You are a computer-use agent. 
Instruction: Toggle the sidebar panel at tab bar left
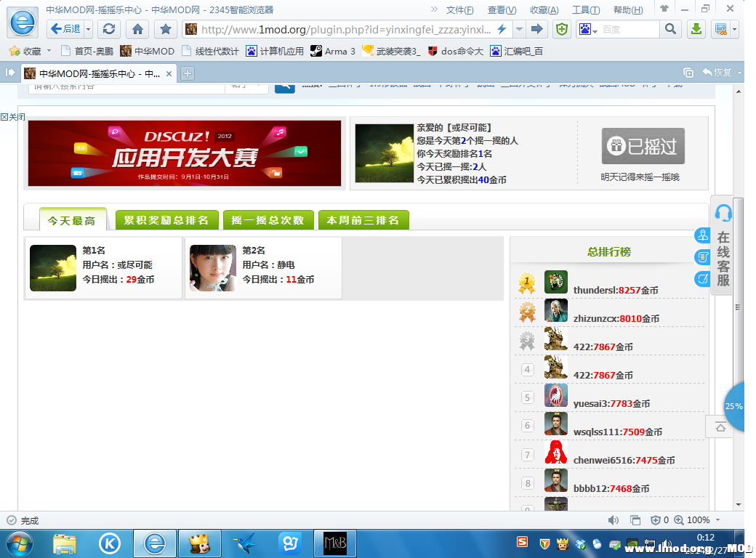10,73
